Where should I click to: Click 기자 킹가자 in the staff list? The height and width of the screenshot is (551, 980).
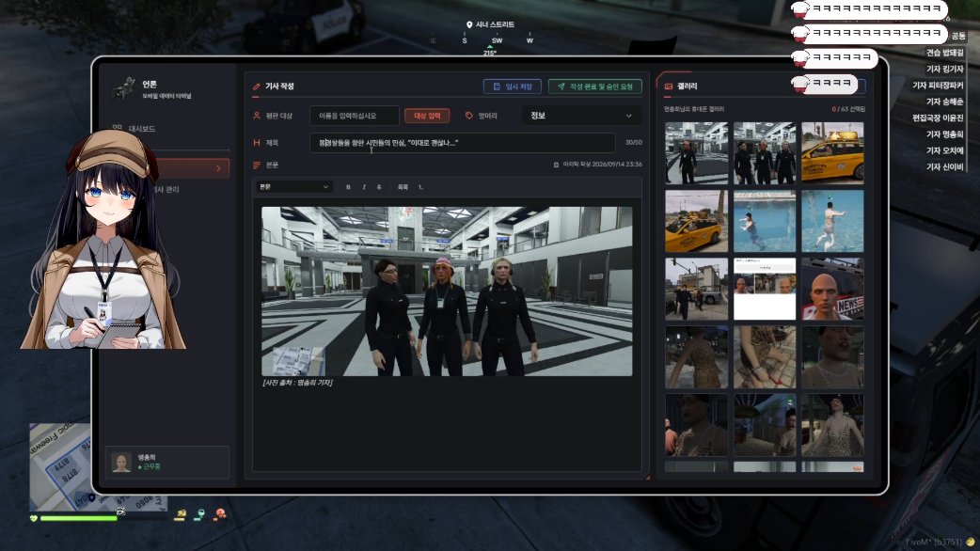[x=944, y=69]
